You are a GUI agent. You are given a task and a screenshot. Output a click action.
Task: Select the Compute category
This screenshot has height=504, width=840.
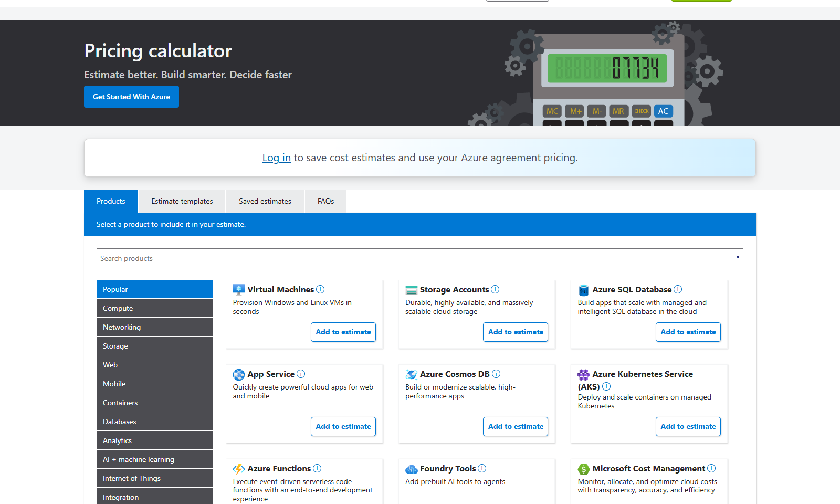click(x=155, y=308)
